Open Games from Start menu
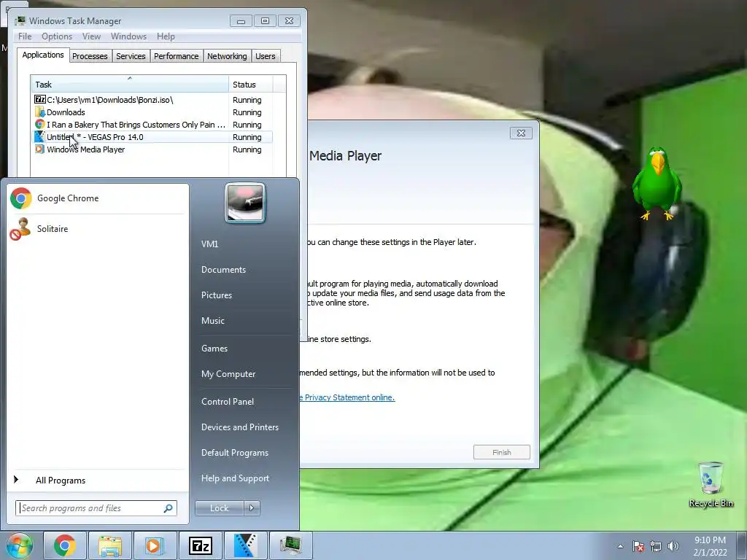Image resolution: width=747 pixels, height=560 pixels. click(214, 349)
